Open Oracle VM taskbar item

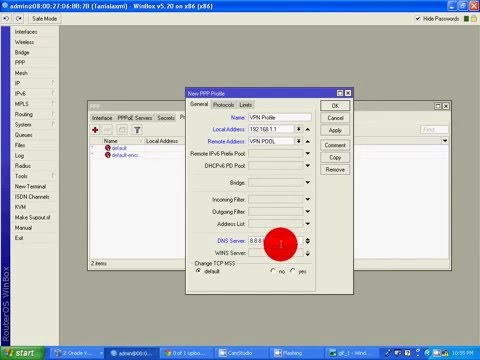click(x=77, y=353)
